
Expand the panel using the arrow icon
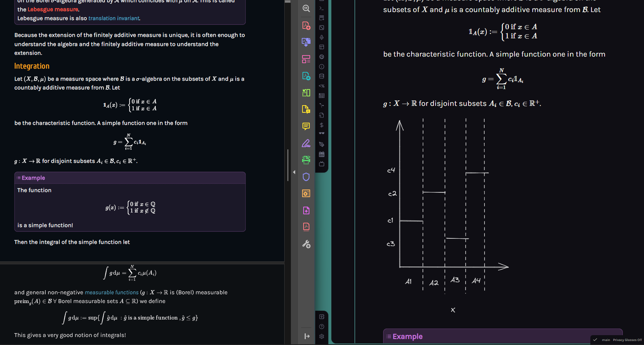pyautogui.click(x=307, y=336)
